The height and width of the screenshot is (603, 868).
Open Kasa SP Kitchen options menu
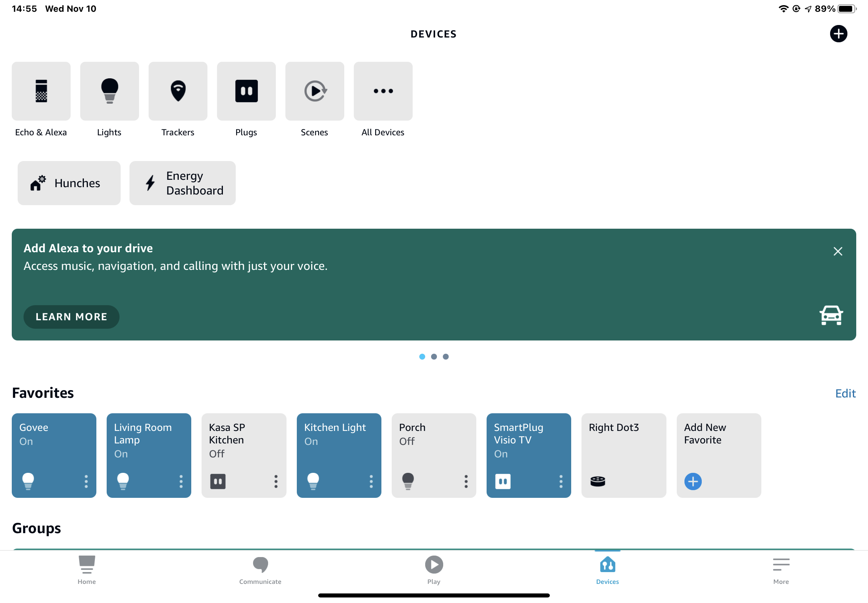tap(276, 481)
